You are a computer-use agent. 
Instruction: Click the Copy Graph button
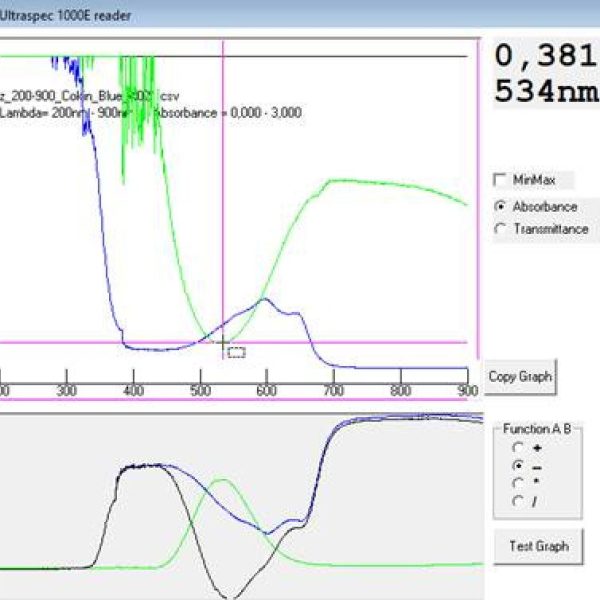click(x=520, y=377)
